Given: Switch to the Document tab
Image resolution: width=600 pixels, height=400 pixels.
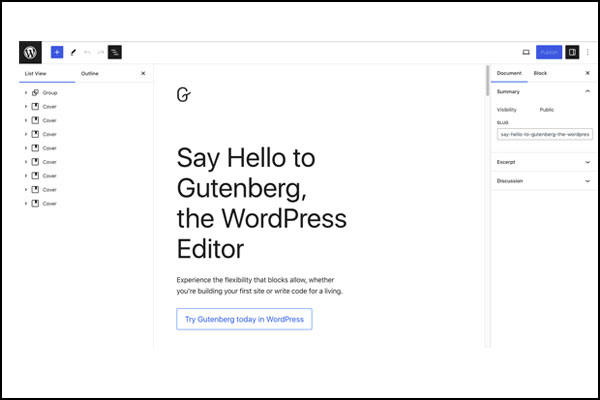Looking at the screenshot, I should click(509, 73).
